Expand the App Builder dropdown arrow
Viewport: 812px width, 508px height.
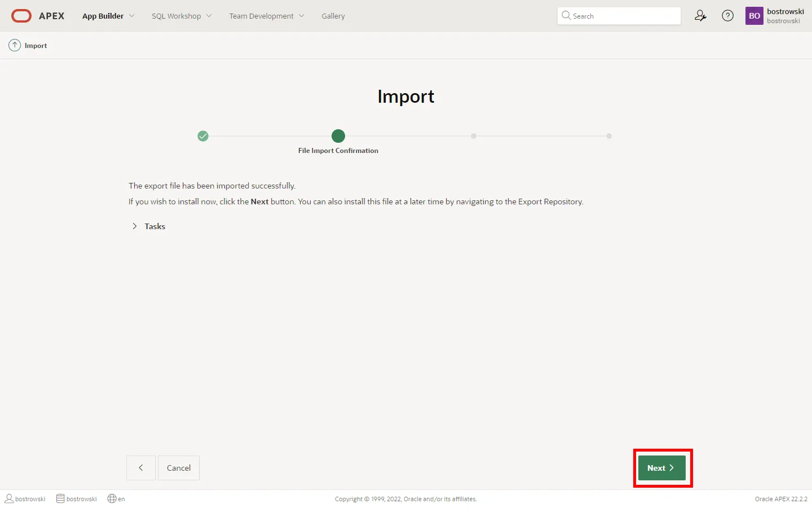point(132,16)
